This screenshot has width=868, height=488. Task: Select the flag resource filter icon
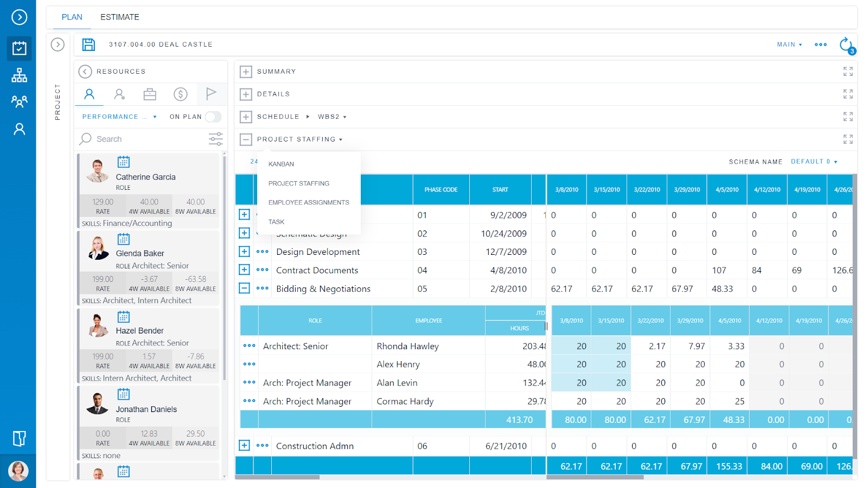pos(211,94)
